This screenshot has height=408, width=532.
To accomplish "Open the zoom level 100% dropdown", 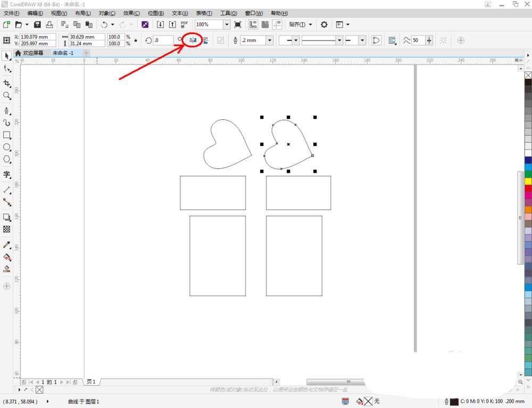I will (227, 25).
